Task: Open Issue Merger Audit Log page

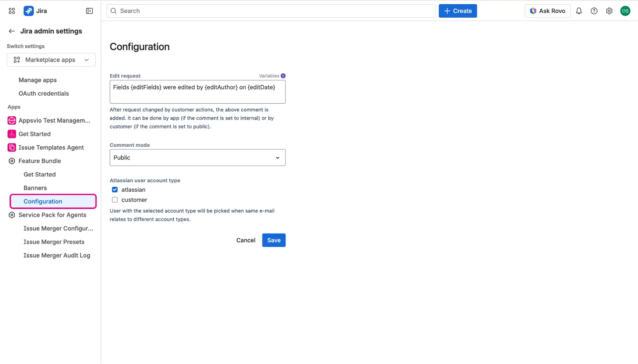Action: pyautogui.click(x=57, y=255)
